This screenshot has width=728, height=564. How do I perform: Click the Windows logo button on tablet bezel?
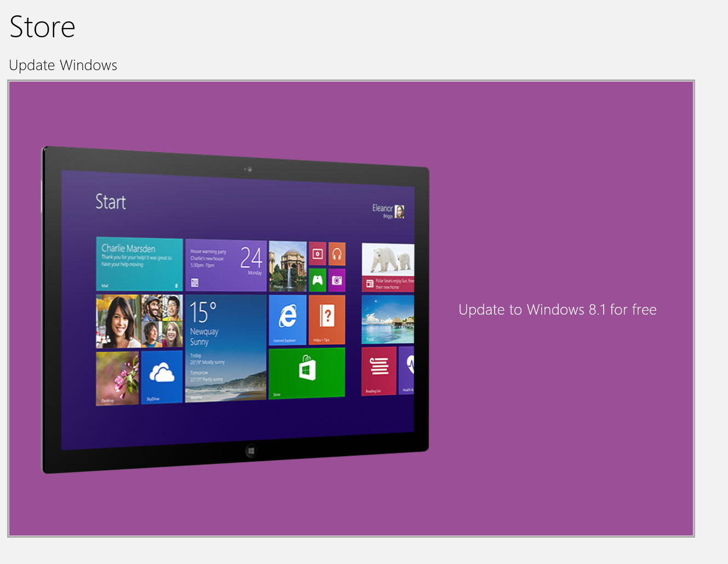coord(251,451)
